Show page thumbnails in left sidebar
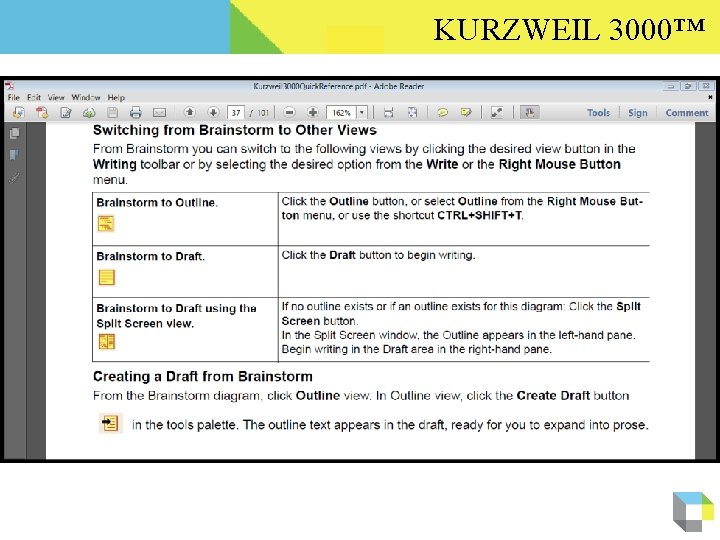This screenshot has width=720, height=540. coord(14,133)
